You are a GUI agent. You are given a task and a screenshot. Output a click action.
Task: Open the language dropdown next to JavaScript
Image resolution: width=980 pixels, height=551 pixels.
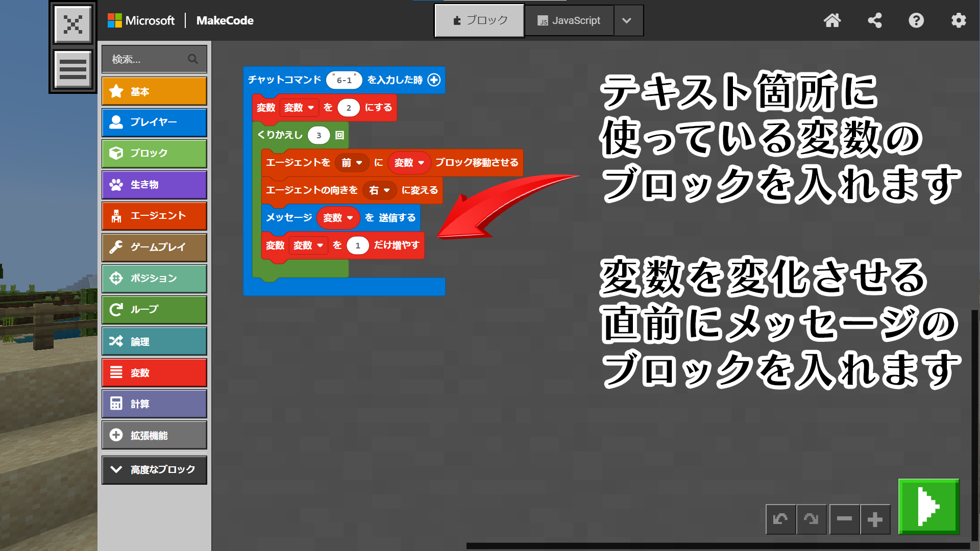click(627, 20)
